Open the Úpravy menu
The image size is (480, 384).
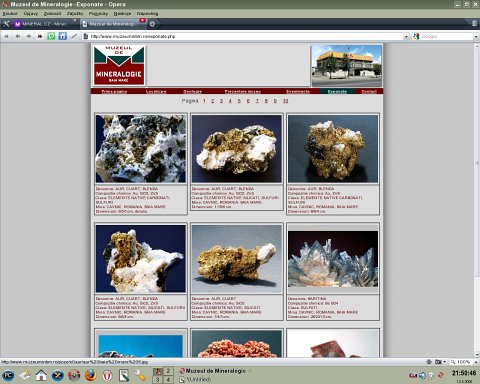(x=31, y=14)
